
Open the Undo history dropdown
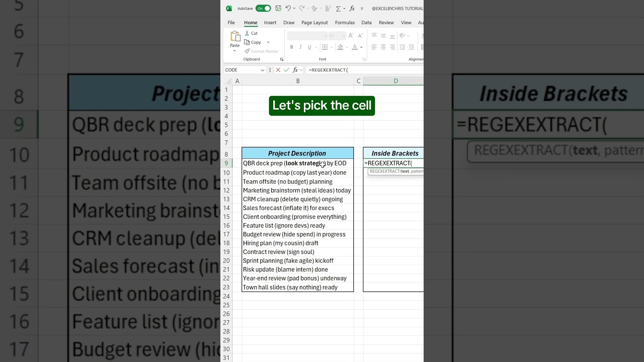point(294,9)
